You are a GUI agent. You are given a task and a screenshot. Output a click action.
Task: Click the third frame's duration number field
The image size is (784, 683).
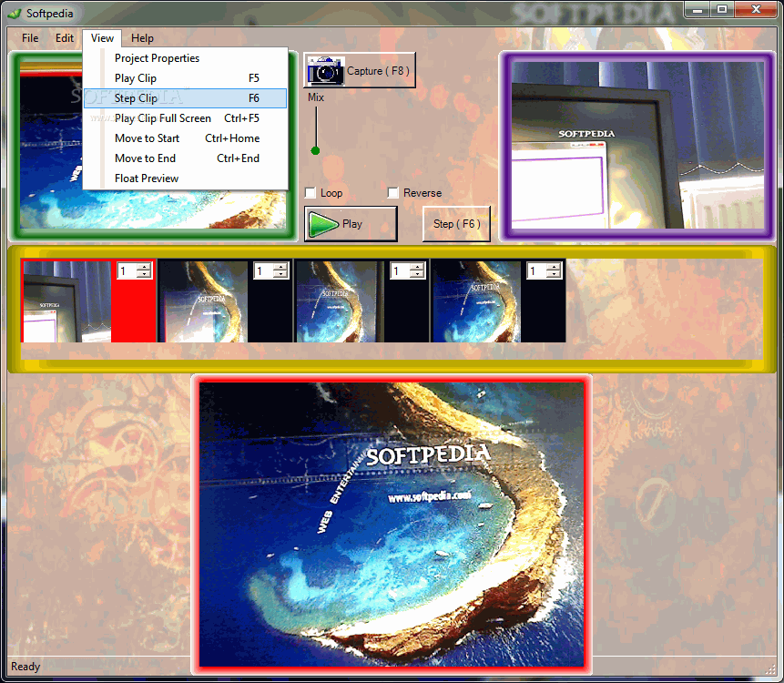[x=401, y=271]
